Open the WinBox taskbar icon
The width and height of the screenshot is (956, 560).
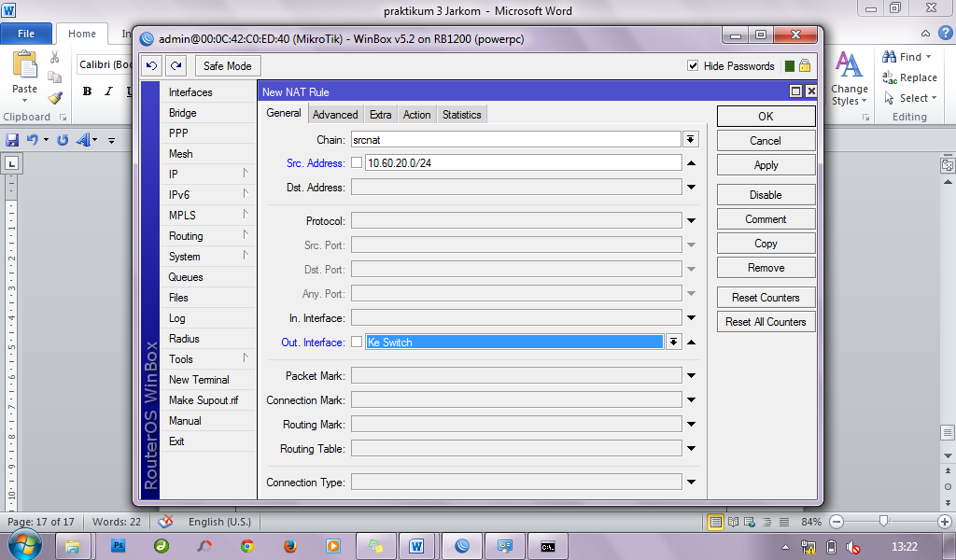(x=462, y=547)
